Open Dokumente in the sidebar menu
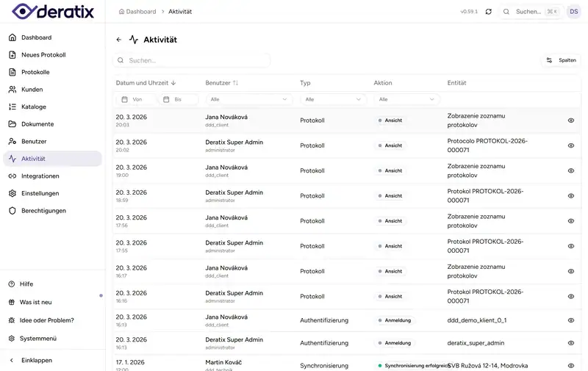Image resolution: width=588 pixels, height=371 pixels. point(37,124)
